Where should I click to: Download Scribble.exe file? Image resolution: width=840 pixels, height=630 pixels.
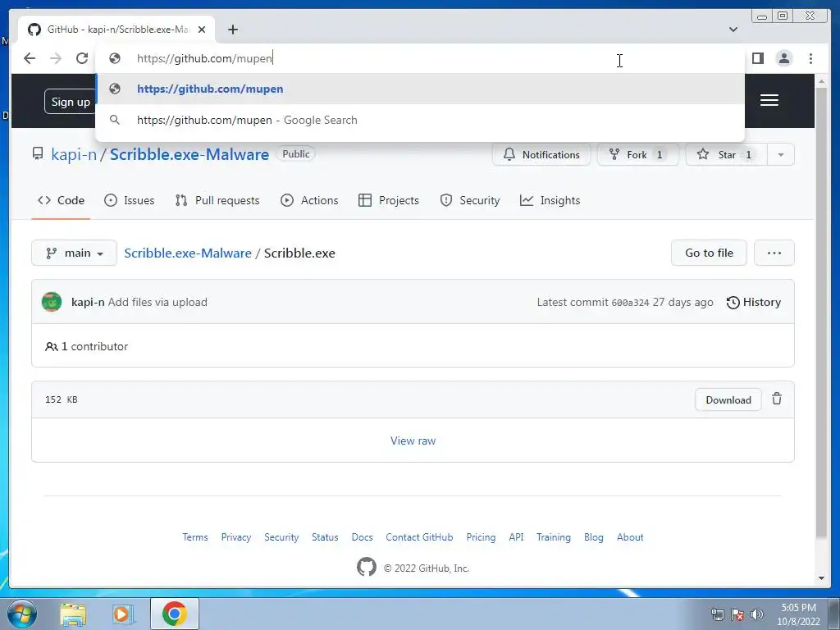[728, 400]
